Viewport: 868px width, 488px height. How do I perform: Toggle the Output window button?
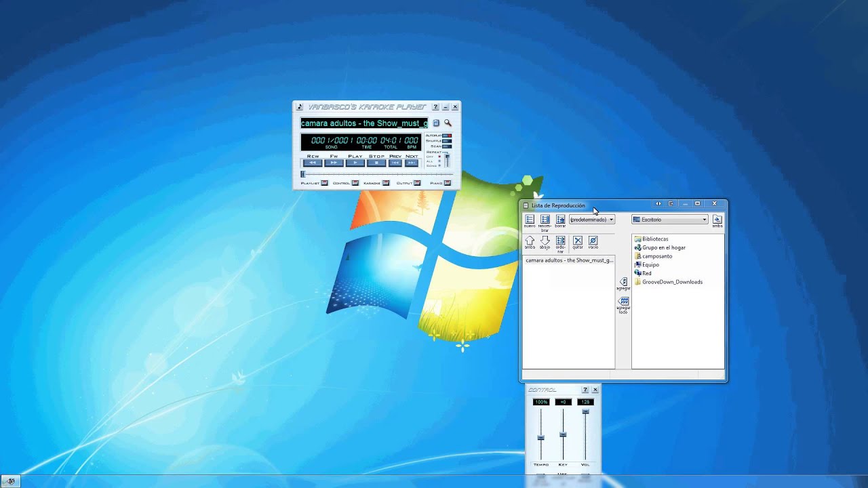[x=417, y=183]
